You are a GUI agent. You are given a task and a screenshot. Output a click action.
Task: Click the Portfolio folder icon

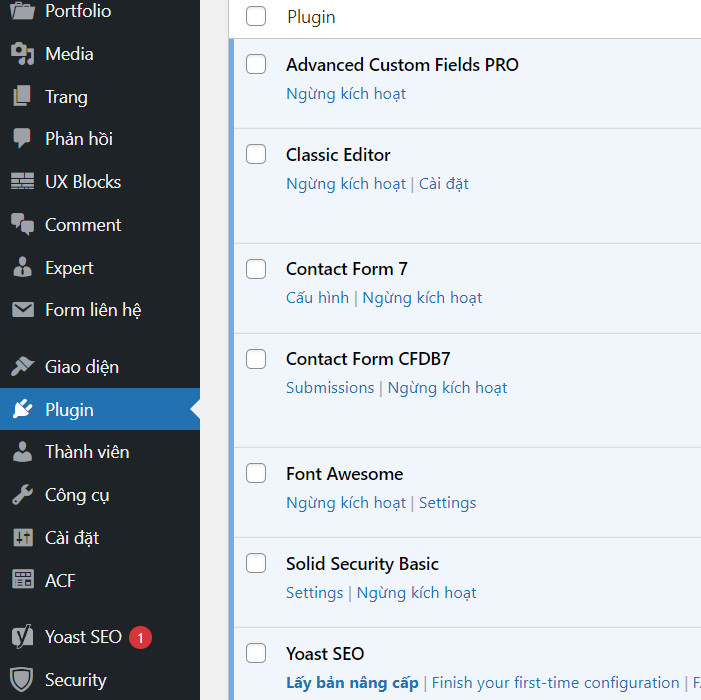coord(22,11)
